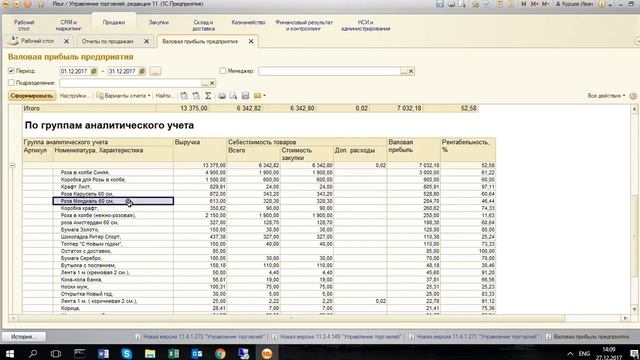Click the История button
Image resolution: width=640 pixels, height=360 pixels.
pos(24,337)
